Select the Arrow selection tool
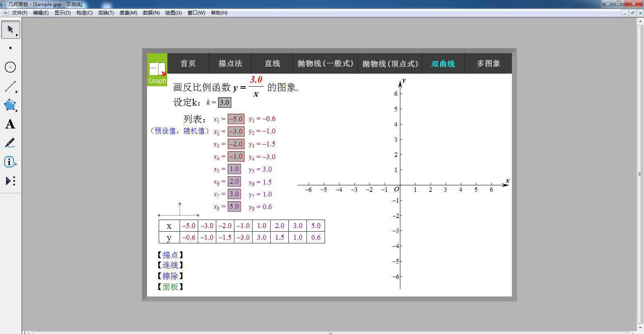Image resolution: width=644 pixels, height=334 pixels. click(x=10, y=30)
